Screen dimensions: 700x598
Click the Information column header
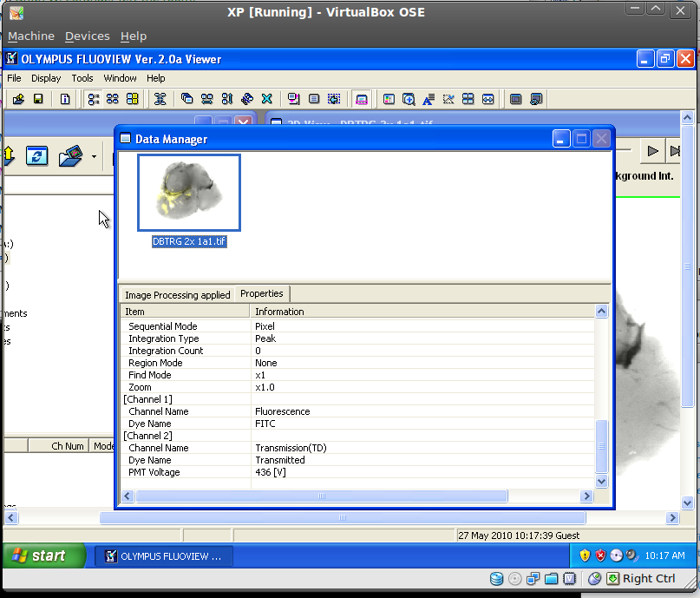422,312
